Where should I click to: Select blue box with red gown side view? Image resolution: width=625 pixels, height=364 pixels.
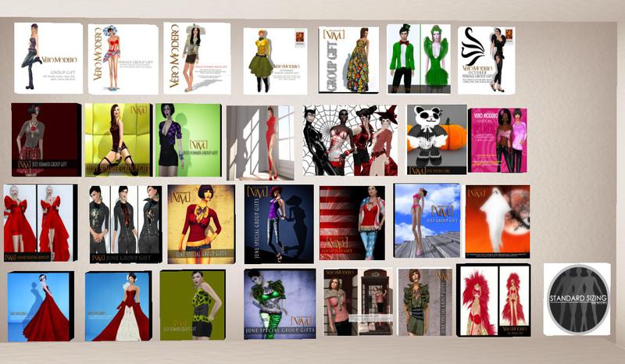click(41, 307)
